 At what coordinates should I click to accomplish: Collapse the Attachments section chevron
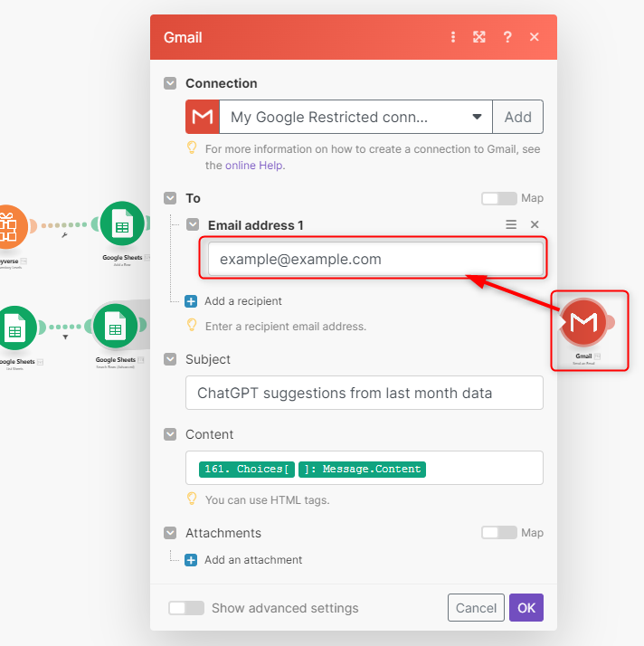(x=170, y=533)
